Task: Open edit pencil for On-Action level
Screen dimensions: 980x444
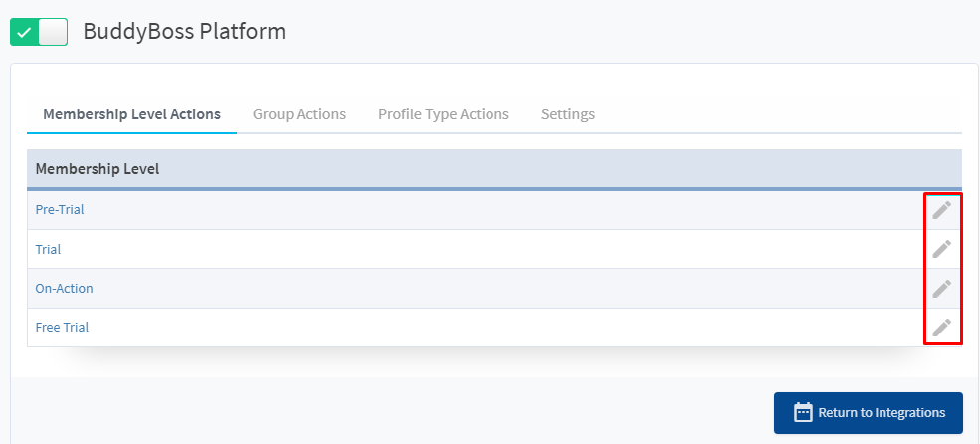Action: 942,289
